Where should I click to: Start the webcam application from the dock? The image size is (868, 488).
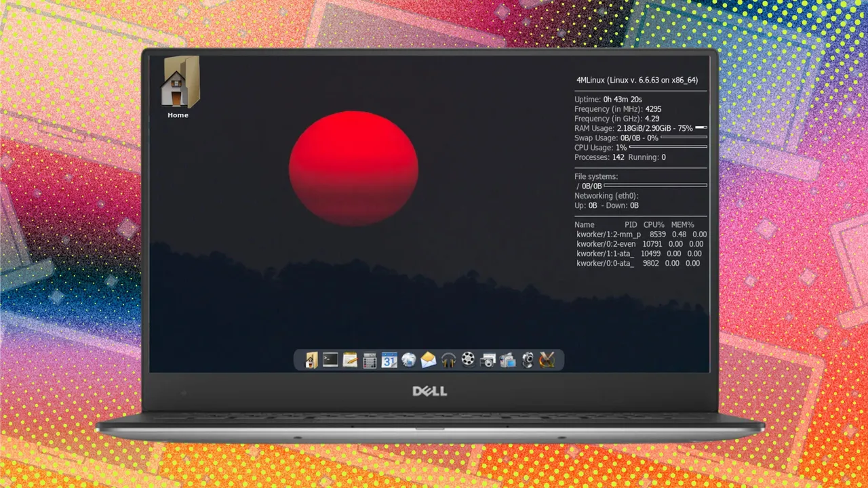[527, 360]
